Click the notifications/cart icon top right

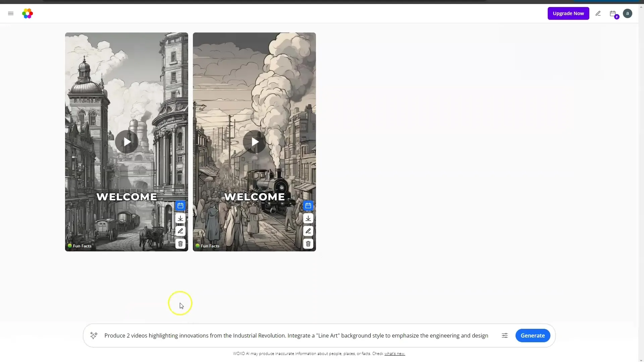614,13
